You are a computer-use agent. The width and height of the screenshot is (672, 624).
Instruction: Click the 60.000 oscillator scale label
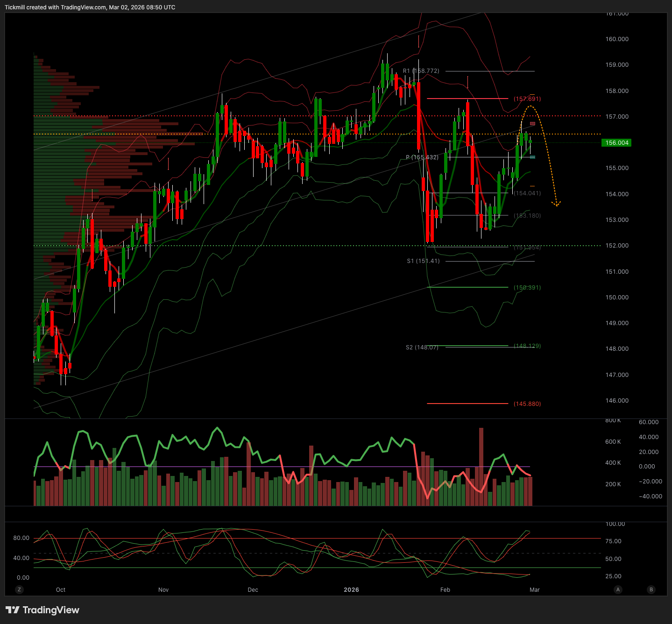pos(649,422)
